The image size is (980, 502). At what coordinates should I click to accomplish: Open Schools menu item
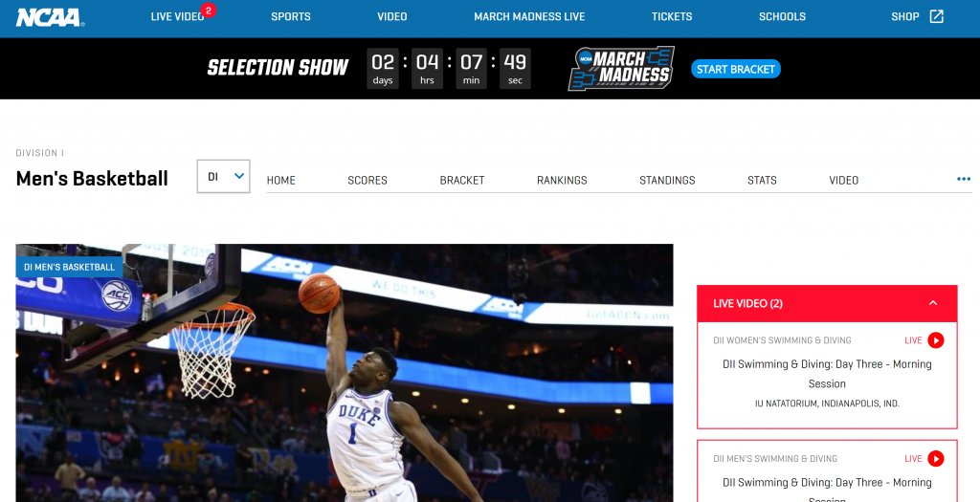point(782,17)
